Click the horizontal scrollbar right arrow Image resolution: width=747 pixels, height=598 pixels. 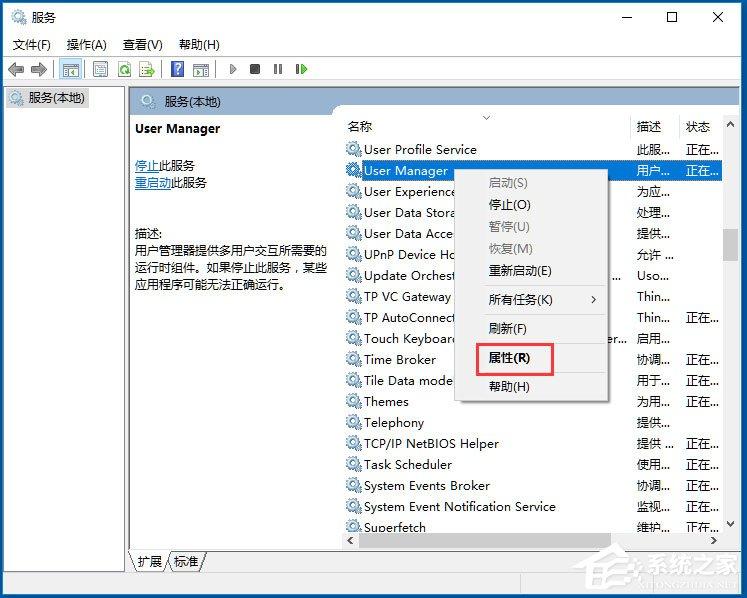click(x=713, y=540)
